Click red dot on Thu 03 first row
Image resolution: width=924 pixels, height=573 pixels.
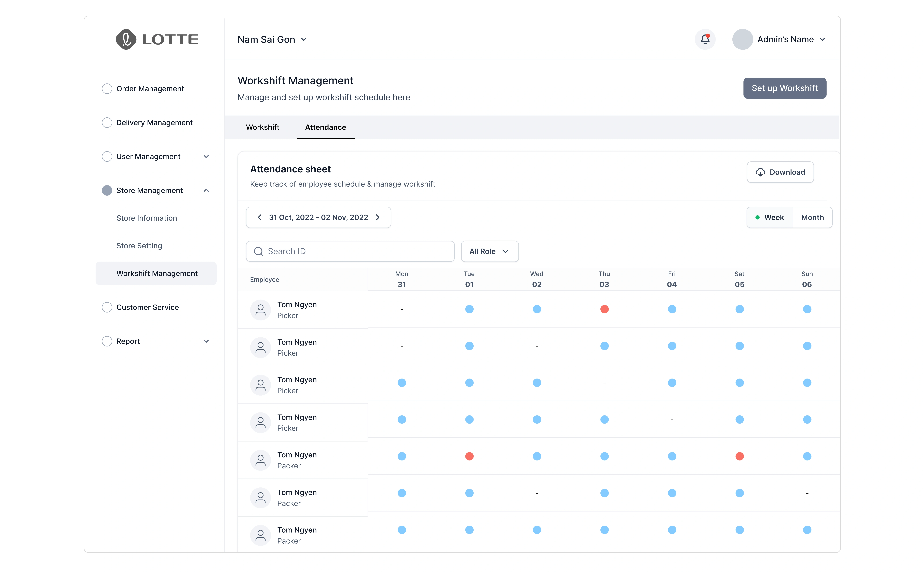pyautogui.click(x=604, y=309)
